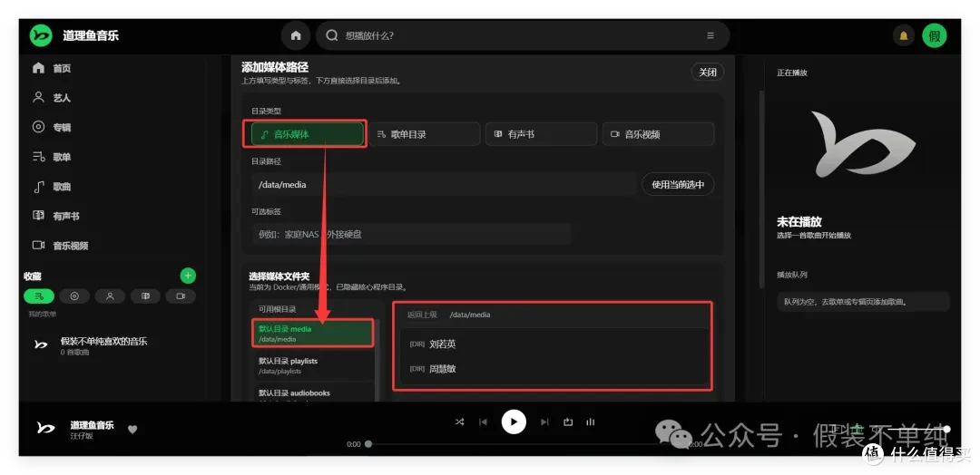Click the heart favorite icon in player bar
Image resolution: width=980 pixels, height=475 pixels.
132,430
